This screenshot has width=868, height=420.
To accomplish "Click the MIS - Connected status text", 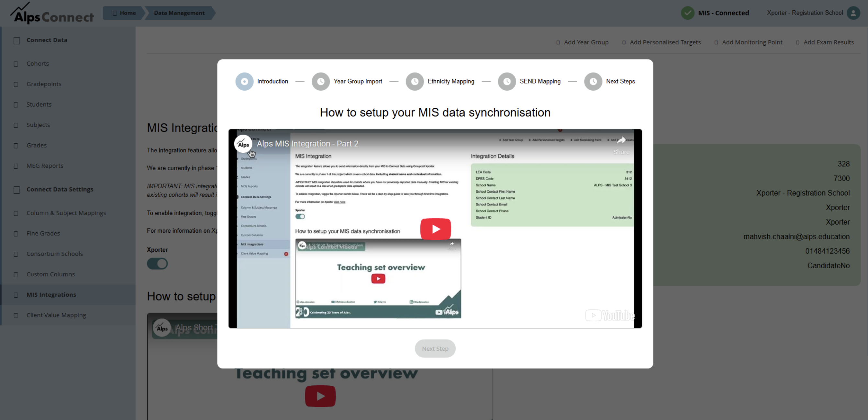I will pyautogui.click(x=723, y=13).
